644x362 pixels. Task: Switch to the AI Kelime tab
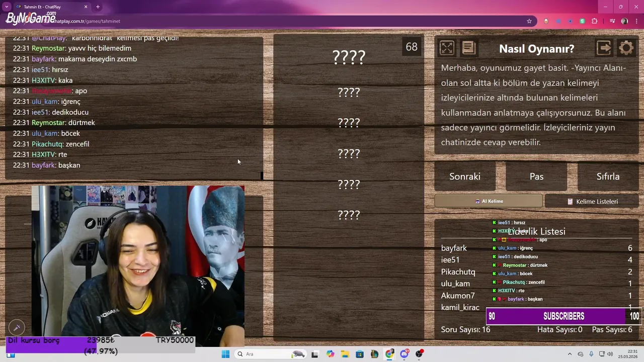[x=489, y=201]
